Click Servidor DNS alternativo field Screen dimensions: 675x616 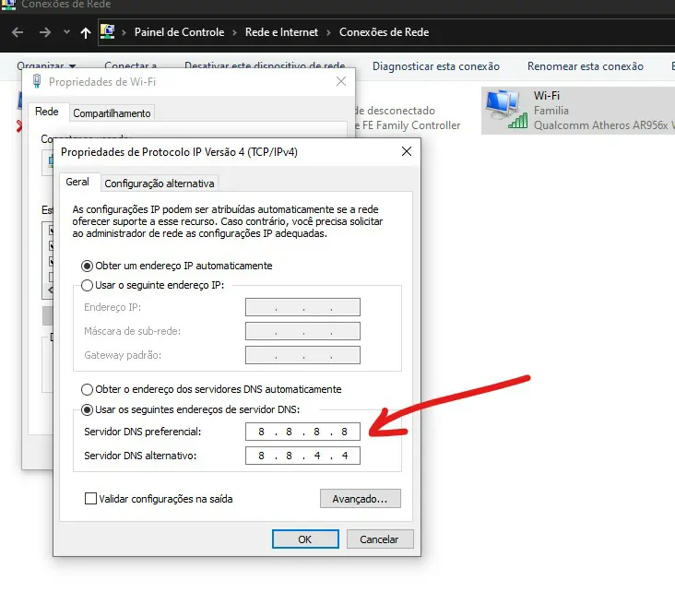click(302, 456)
